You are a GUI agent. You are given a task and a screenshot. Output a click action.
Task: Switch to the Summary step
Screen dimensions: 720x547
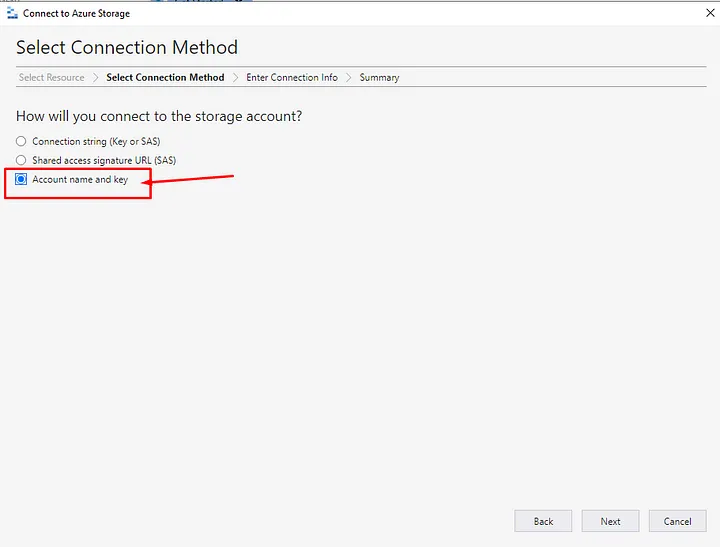pos(379,78)
